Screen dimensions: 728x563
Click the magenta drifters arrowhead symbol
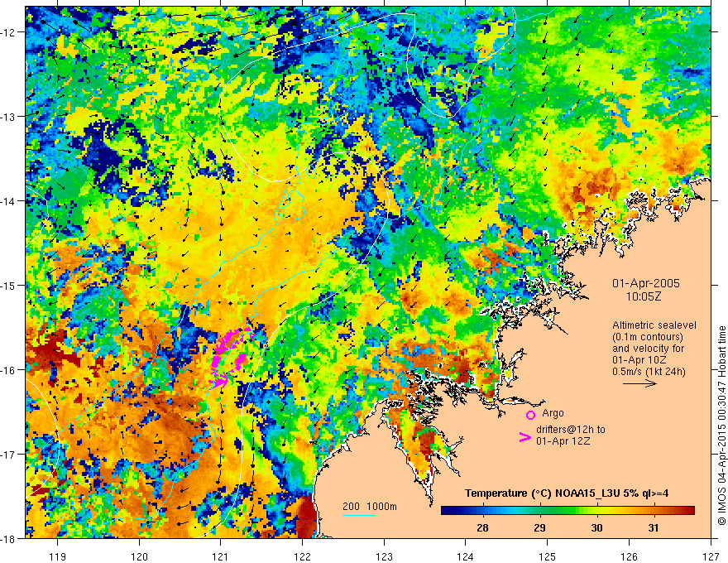524,437
